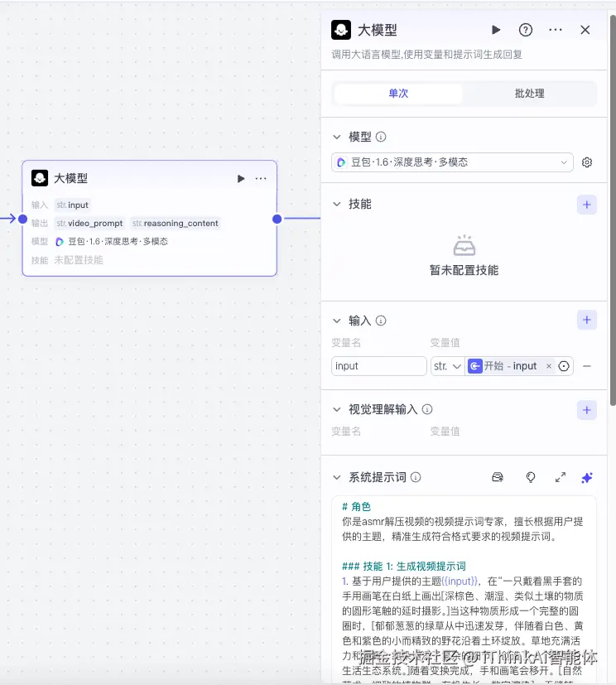Screen dimensions: 616x685
Task: Click the node's left input connection port
Action: click(22, 219)
